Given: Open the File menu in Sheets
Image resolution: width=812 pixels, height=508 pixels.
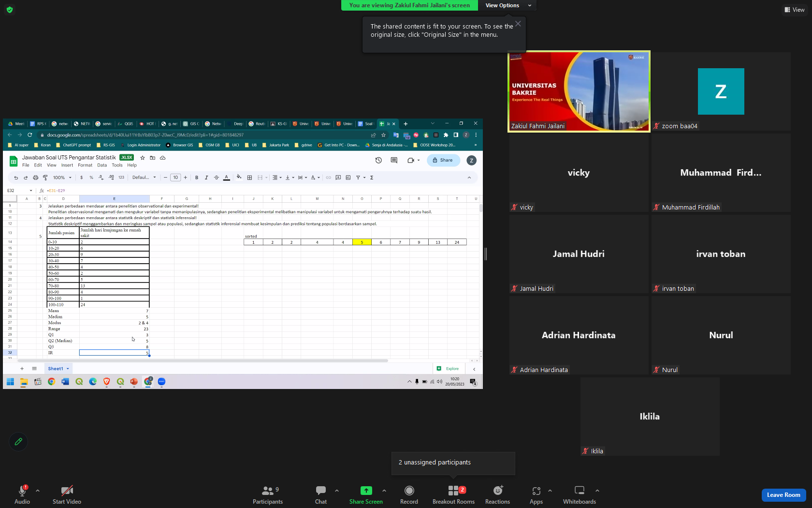Looking at the screenshot, I should (26, 165).
